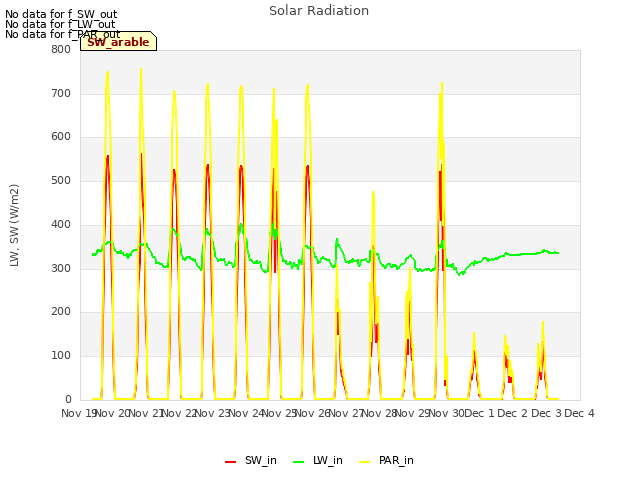Viewport: 640px width, 480px height.
Task: Click the 200 y-axis tick label
Action: coord(61,312)
